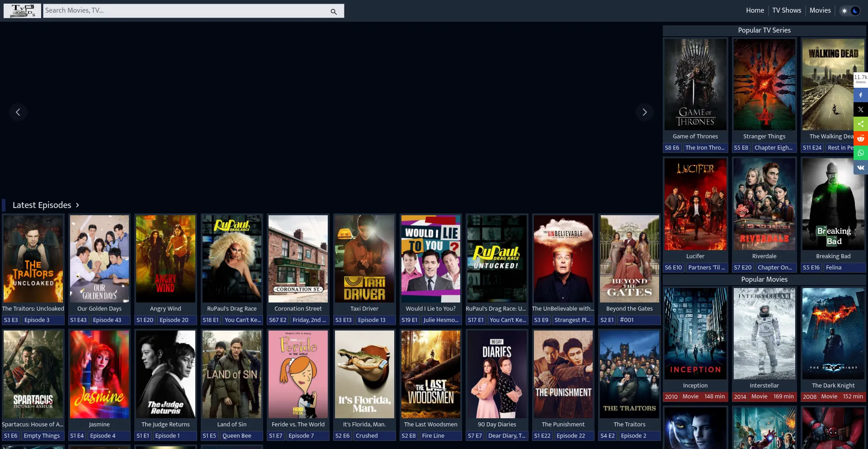Click 'Strangest Pl...' episode link
The height and width of the screenshot is (449, 868).
point(572,320)
